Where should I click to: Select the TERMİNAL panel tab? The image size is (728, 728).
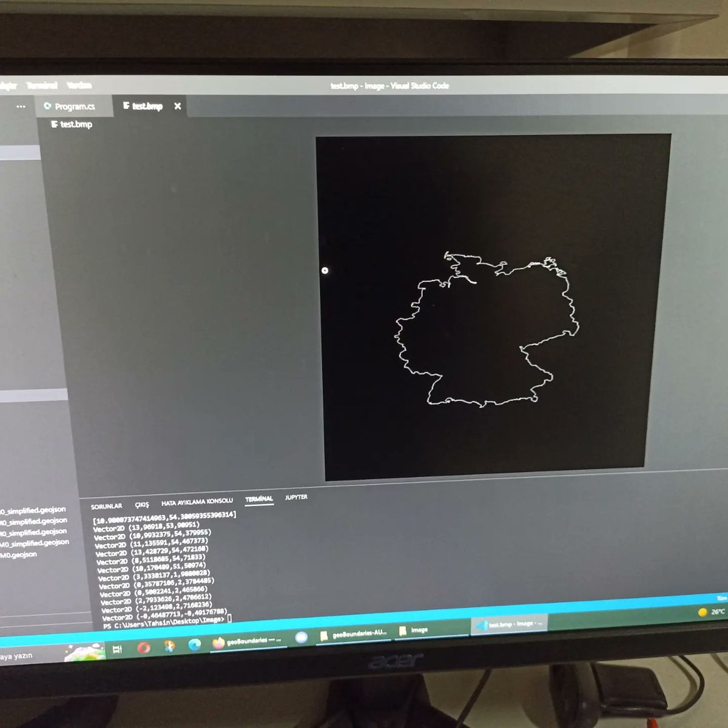259,499
